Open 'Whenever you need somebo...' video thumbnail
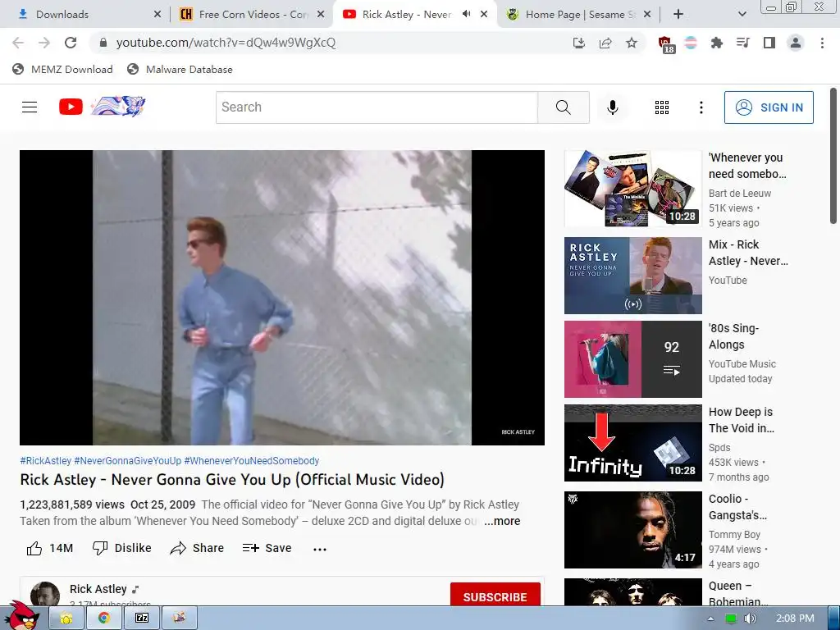Image resolution: width=840 pixels, height=630 pixels. click(632, 189)
